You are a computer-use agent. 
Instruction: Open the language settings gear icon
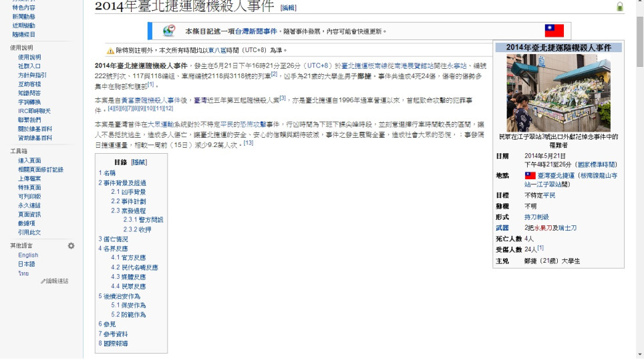71,246
